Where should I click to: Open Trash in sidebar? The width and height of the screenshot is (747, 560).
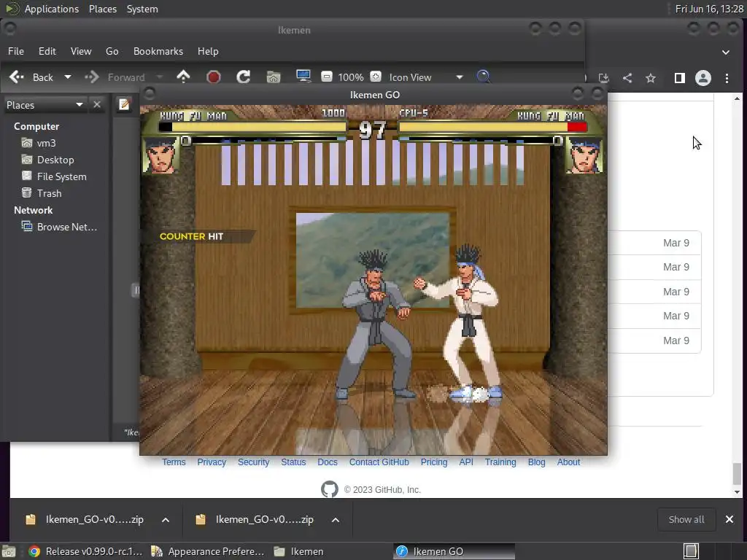(x=49, y=193)
